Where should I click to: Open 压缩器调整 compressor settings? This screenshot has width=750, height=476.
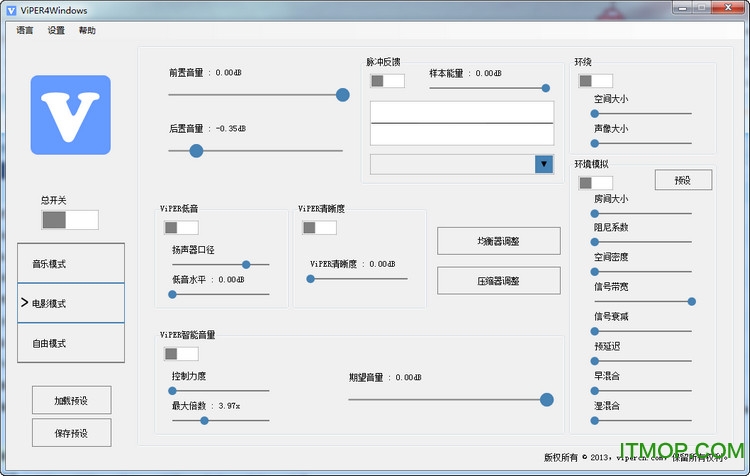pos(498,281)
